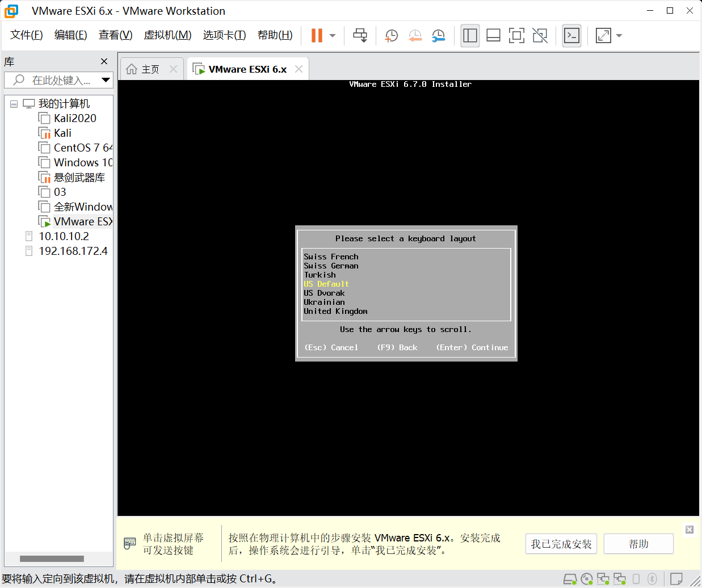The height and width of the screenshot is (588, 702).
Task: Toggle the console view button
Action: [571, 36]
